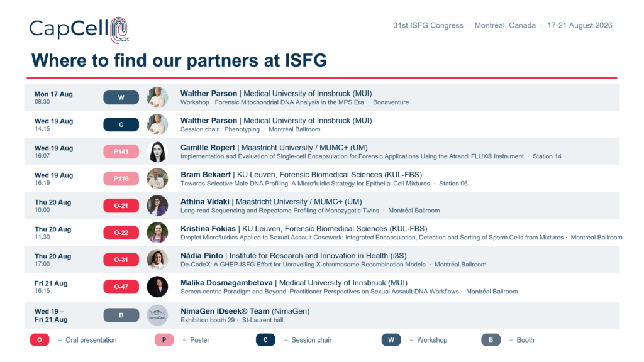Click the O-21 oral presentation badge

click(121, 206)
